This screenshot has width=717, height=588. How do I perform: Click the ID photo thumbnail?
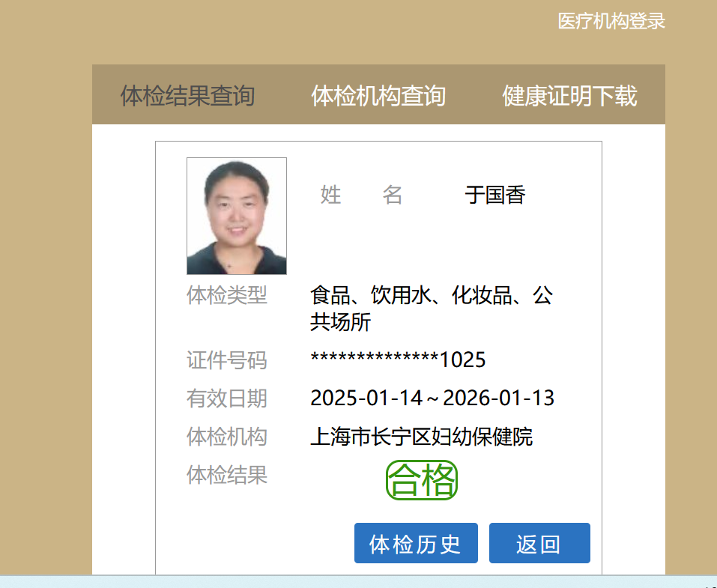click(x=237, y=216)
